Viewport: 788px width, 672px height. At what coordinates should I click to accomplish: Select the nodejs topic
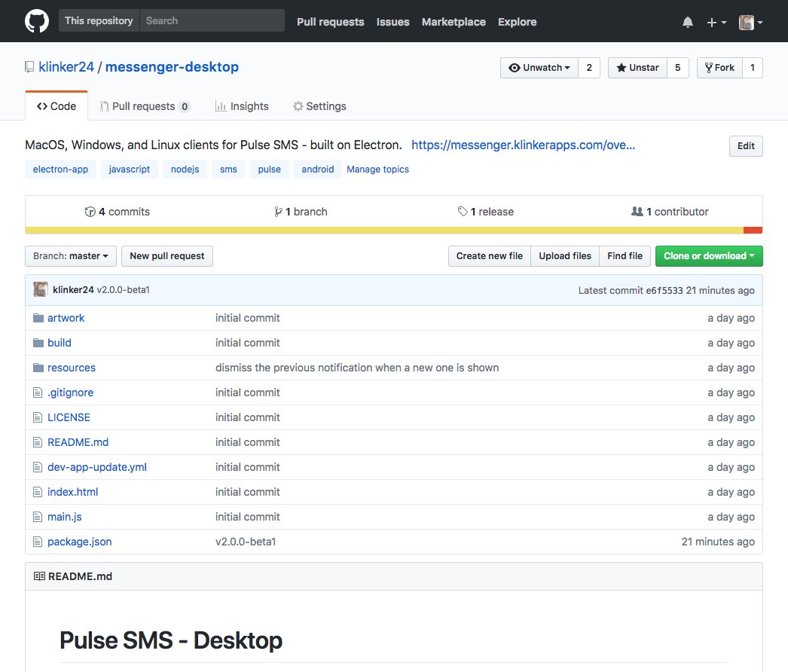click(185, 170)
